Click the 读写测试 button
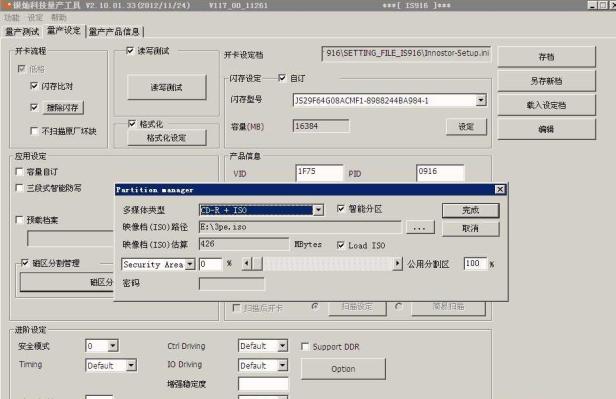 167,87
